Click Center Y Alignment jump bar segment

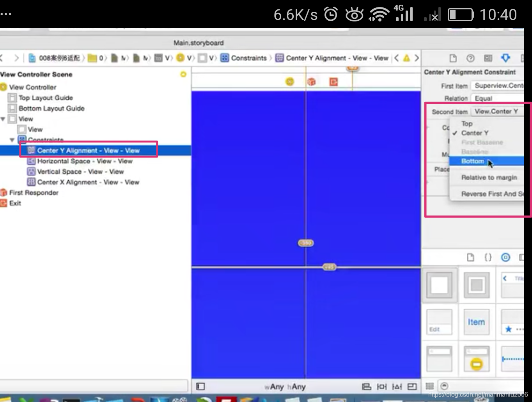[332, 58]
